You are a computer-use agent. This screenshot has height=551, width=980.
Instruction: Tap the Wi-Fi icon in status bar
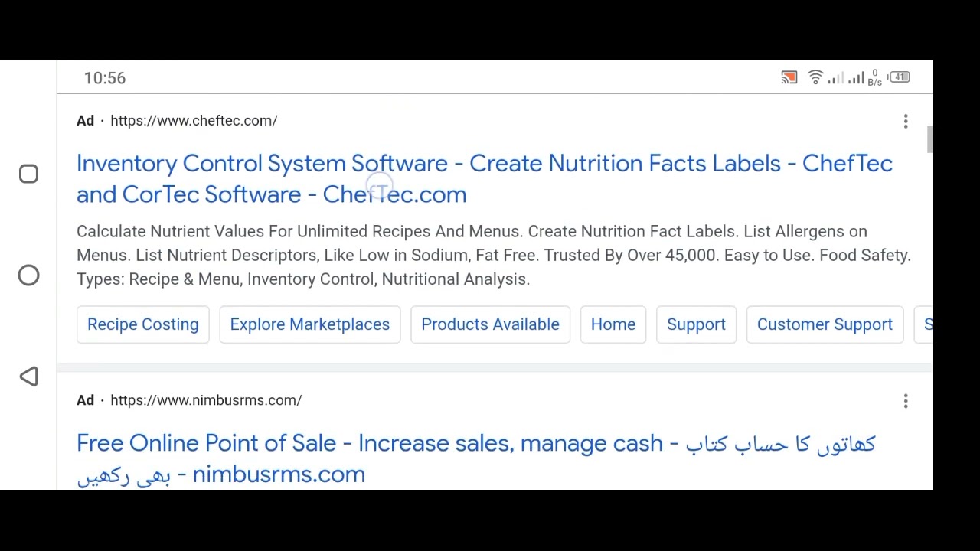(x=815, y=77)
